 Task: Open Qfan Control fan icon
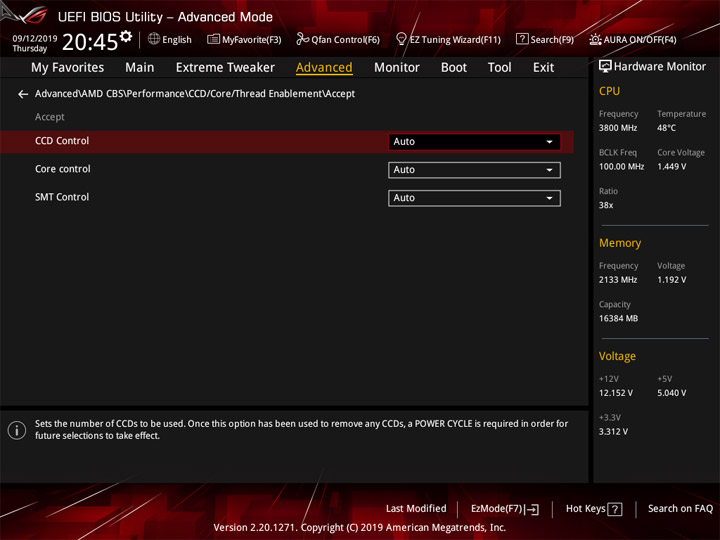pyautogui.click(x=302, y=39)
